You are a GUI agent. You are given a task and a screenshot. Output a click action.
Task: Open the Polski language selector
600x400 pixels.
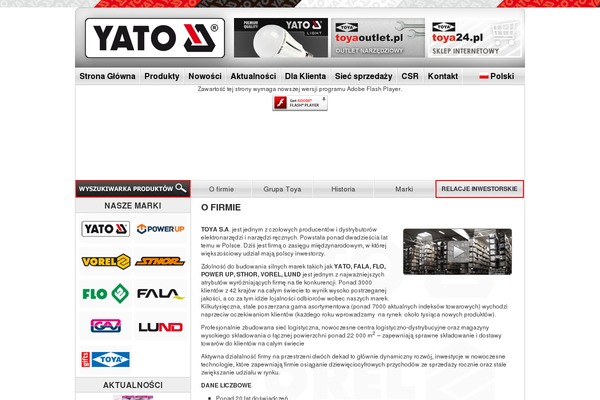[496, 76]
